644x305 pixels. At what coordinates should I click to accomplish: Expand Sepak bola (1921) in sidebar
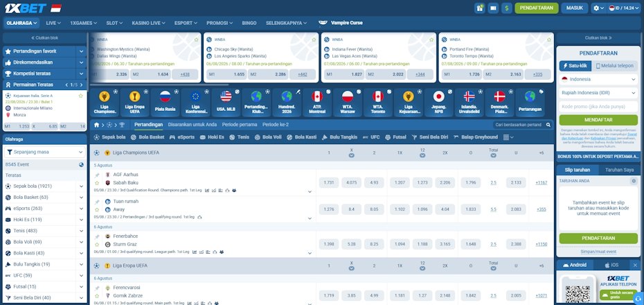tap(81, 186)
